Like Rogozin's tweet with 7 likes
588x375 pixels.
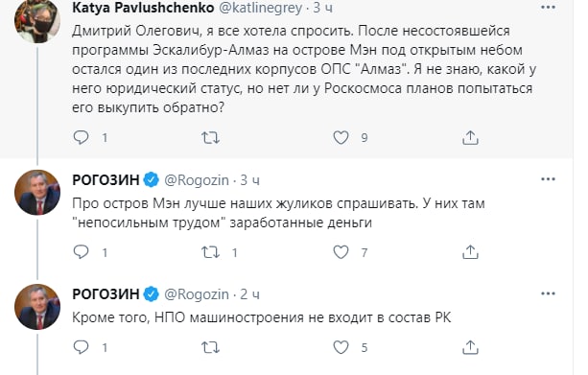click(x=341, y=252)
